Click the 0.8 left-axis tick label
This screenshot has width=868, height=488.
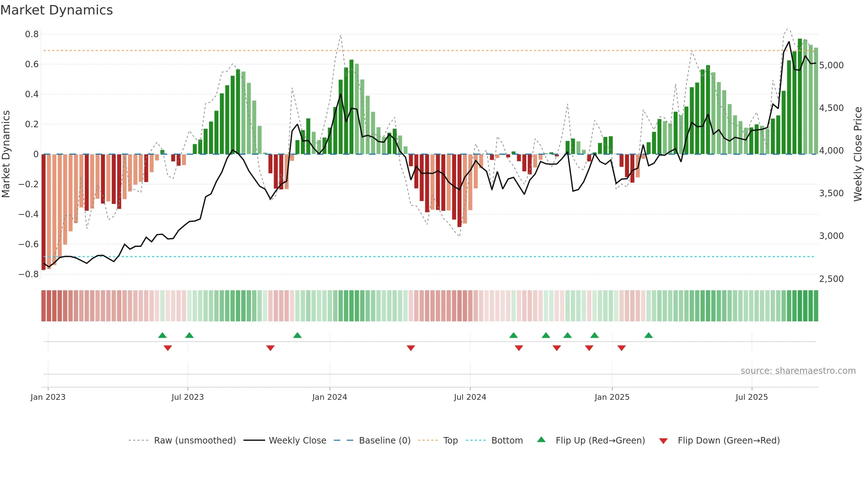click(32, 34)
